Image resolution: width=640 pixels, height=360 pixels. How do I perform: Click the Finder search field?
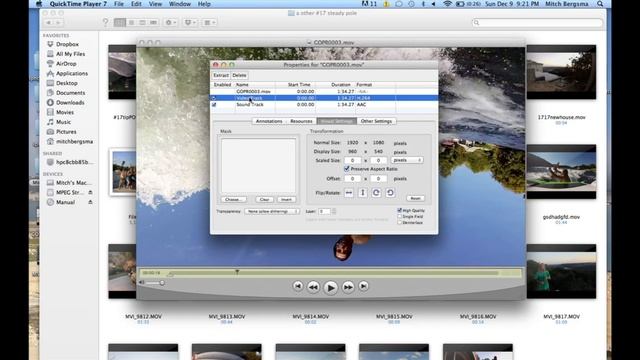click(537, 23)
